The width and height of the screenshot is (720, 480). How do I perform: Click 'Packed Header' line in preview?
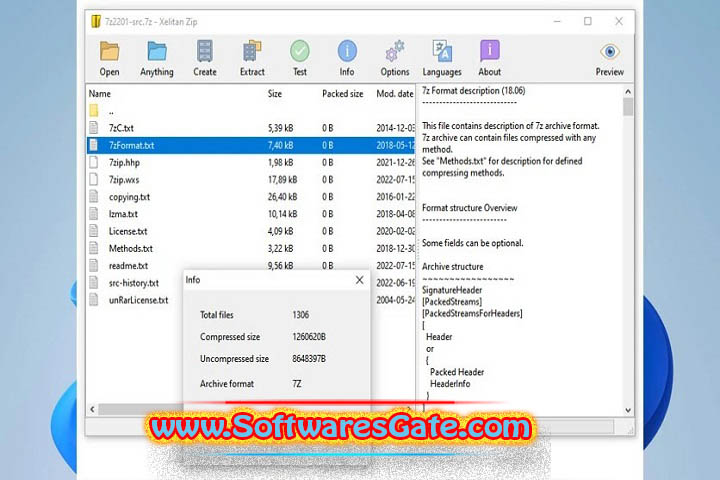[x=457, y=372]
